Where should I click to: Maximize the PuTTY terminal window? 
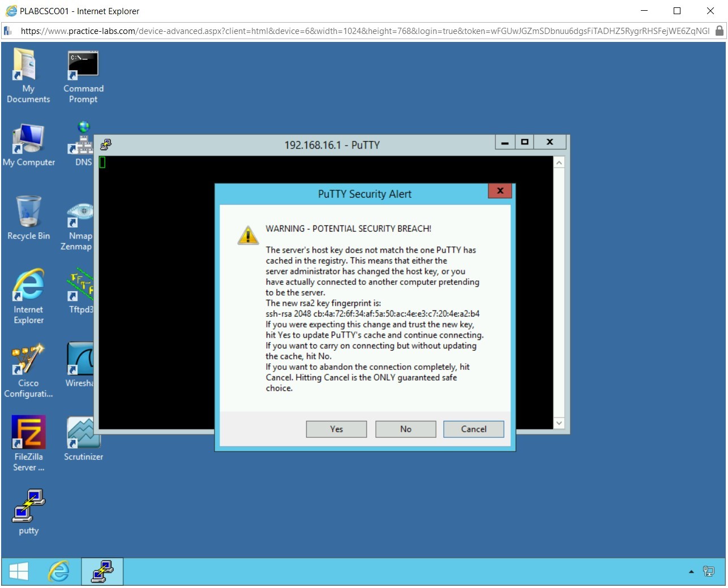point(525,142)
